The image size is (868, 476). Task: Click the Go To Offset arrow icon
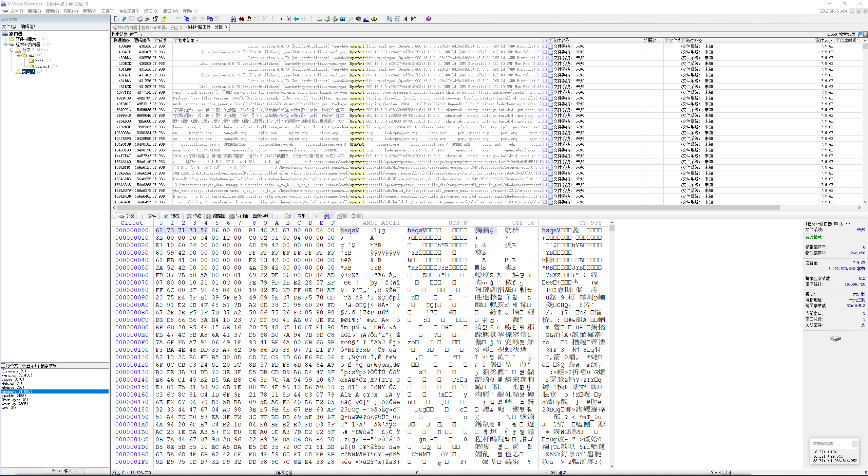point(280,19)
